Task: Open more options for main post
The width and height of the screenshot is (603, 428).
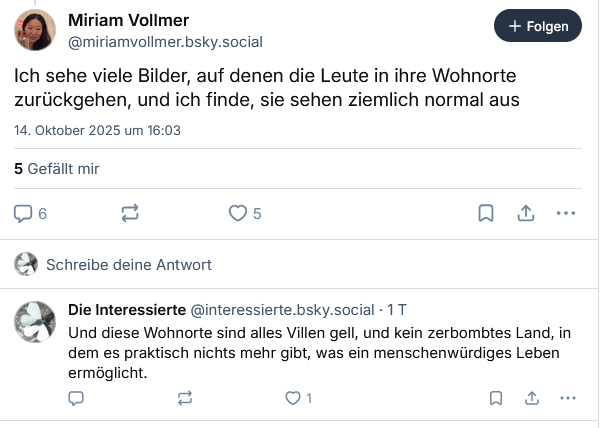Action: tap(566, 213)
